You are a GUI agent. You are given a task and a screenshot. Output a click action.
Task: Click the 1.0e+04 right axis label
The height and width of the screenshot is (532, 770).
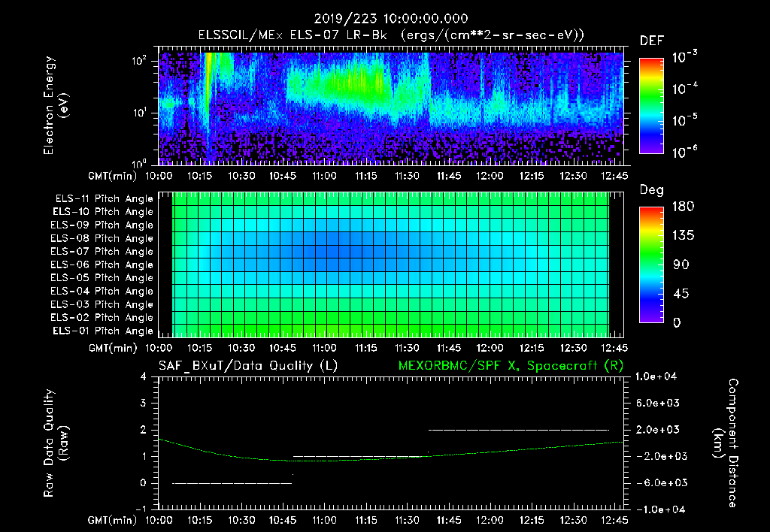pyautogui.click(x=656, y=376)
